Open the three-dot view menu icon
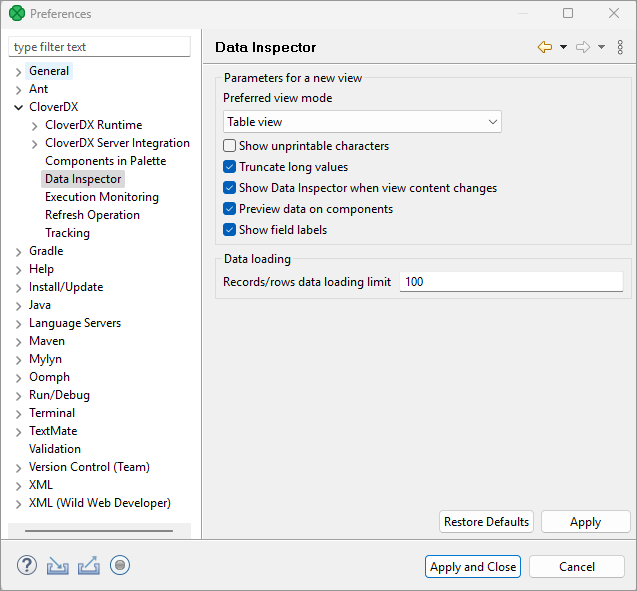The height and width of the screenshot is (591, 637). pos(620,47)
